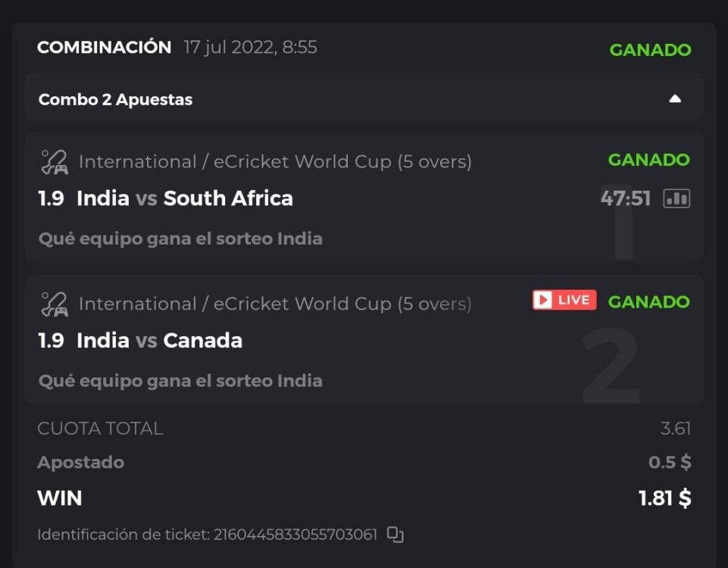Screen dimensions: 728x568
Task: Click the COMBINACIÓN title
Action: 105,48
